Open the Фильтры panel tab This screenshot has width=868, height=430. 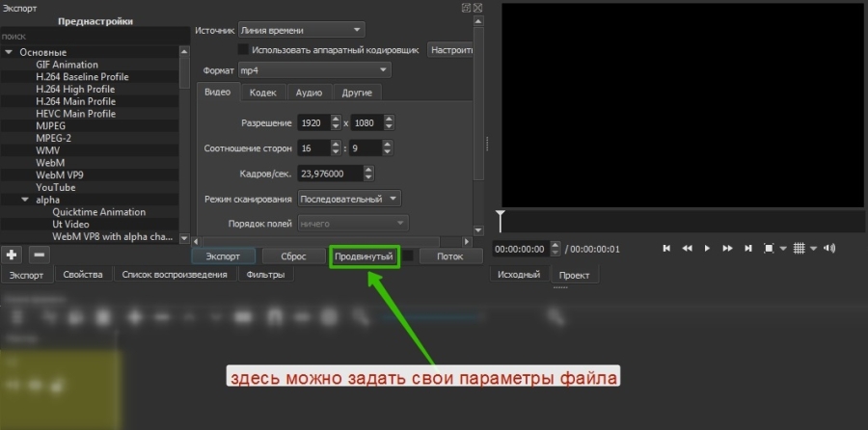click(264, 275)
